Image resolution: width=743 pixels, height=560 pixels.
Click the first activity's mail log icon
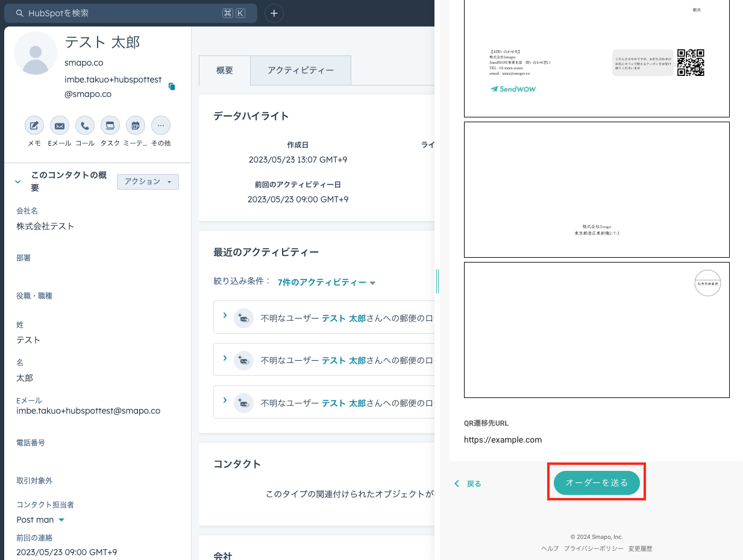[243, 318]
